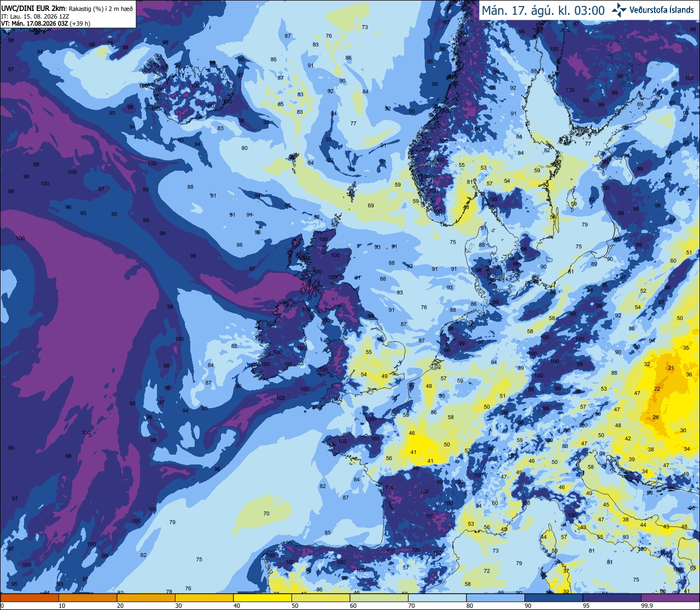Click the pale blue 70–80 legend swatch
This screenshot has height=610, width=700.
(x=437, y=598)
